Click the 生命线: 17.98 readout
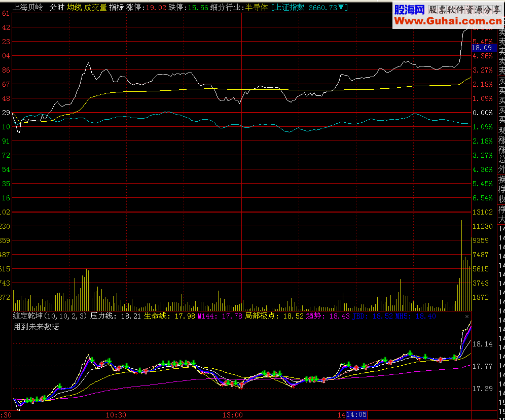Screen dimensions: 505x420 pos(169,317)
